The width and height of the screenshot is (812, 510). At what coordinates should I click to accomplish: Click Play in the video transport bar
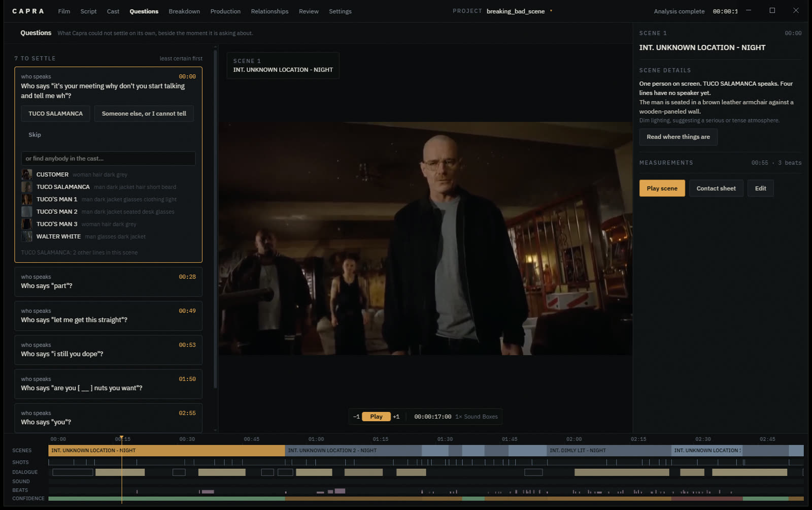coord(376,417)
